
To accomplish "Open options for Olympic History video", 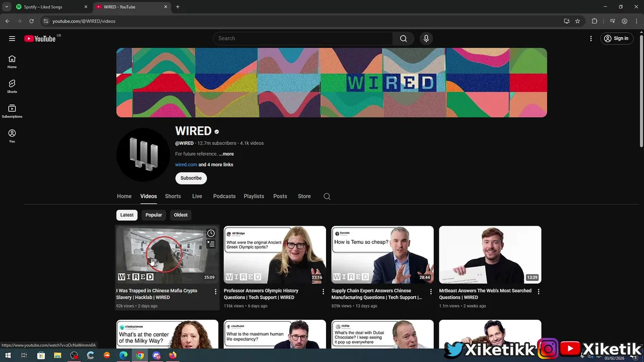I will [324, 292].
